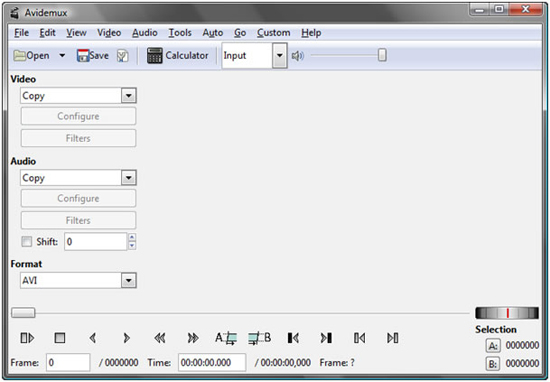Increase the Shift value with the up arrow

(x=132, y=237)
